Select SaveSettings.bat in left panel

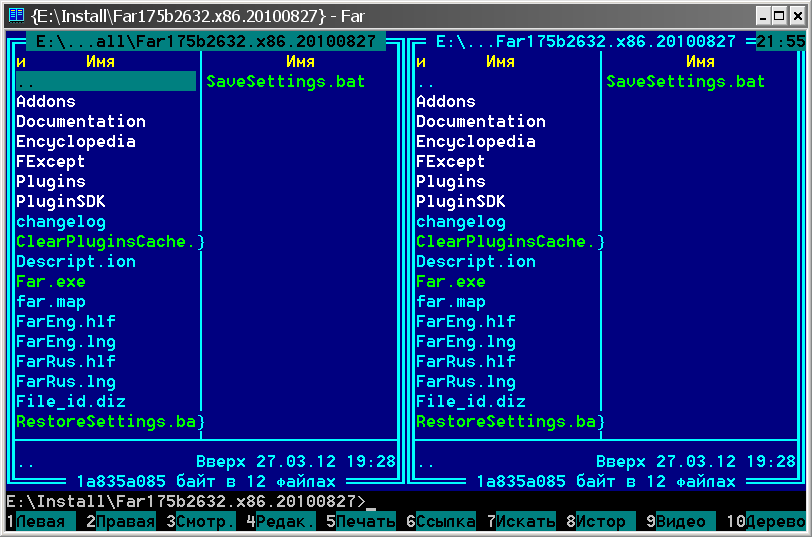pos(286,81)
